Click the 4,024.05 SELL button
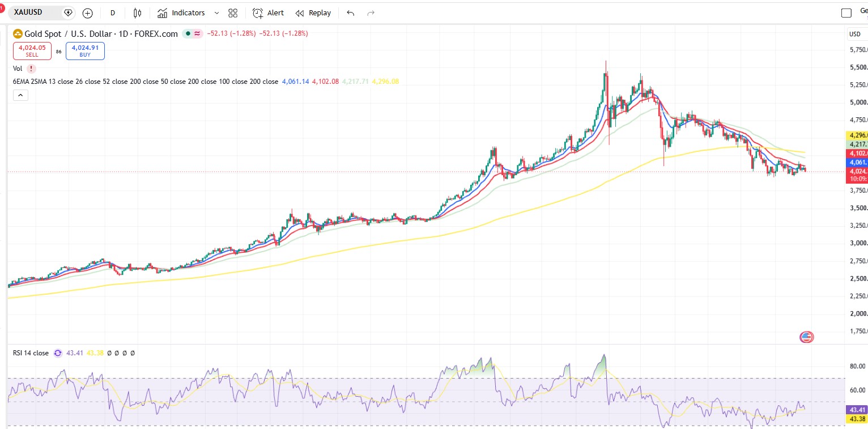 [32, 51]
